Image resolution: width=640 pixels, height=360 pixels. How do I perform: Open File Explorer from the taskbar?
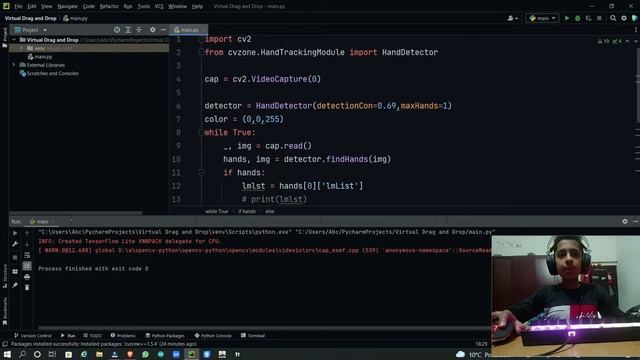click(x=99, y=354)
